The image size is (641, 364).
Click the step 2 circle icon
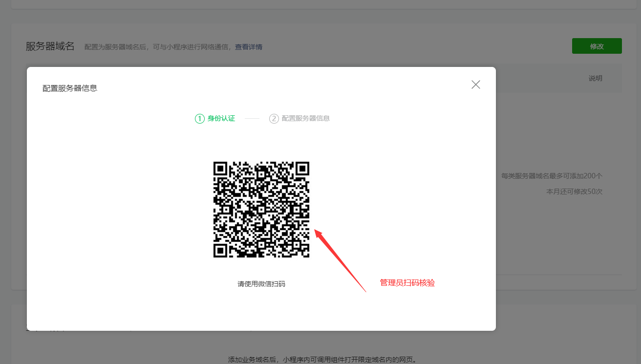coord(274,119)
